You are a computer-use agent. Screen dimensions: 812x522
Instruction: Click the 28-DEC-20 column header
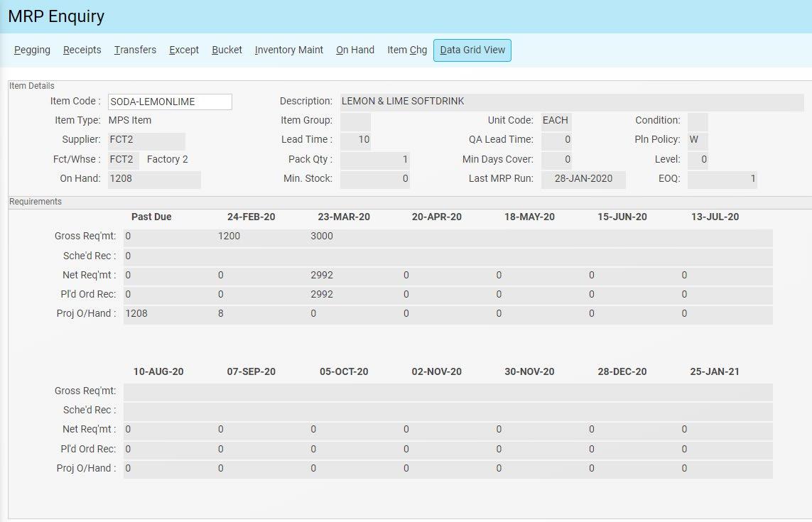pos(622,372)
